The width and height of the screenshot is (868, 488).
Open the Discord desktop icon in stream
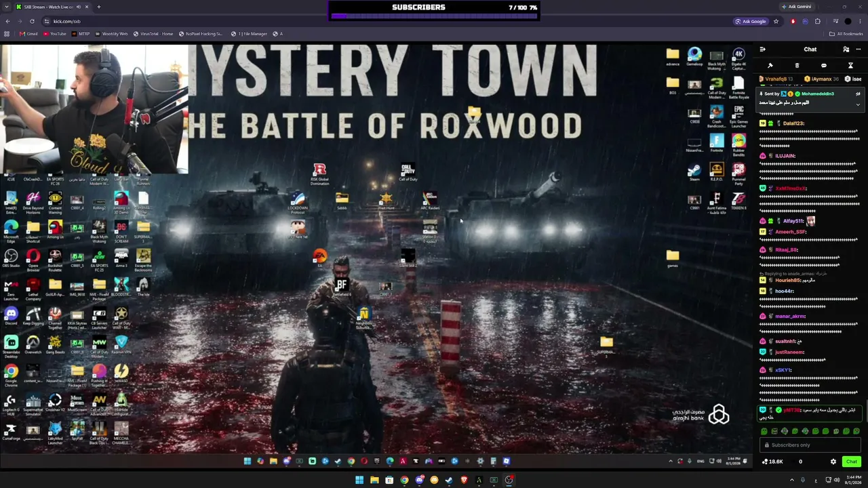[11, 316]
